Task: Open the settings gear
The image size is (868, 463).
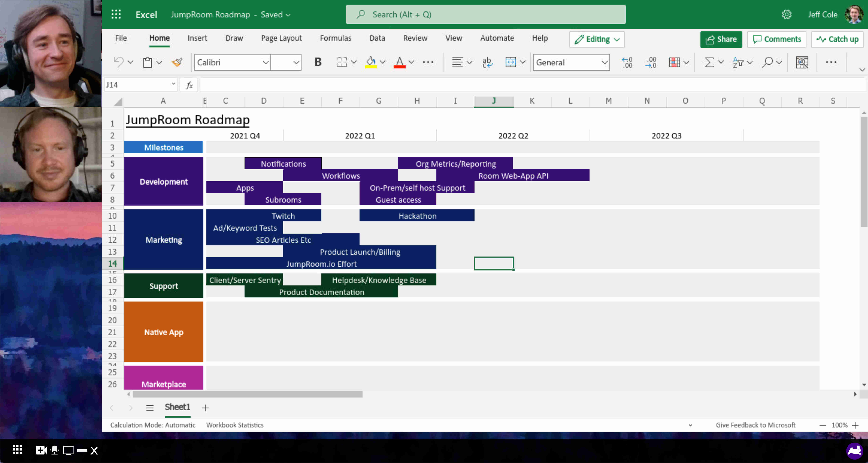Action: pyautogui.click(x=787, y=14)
